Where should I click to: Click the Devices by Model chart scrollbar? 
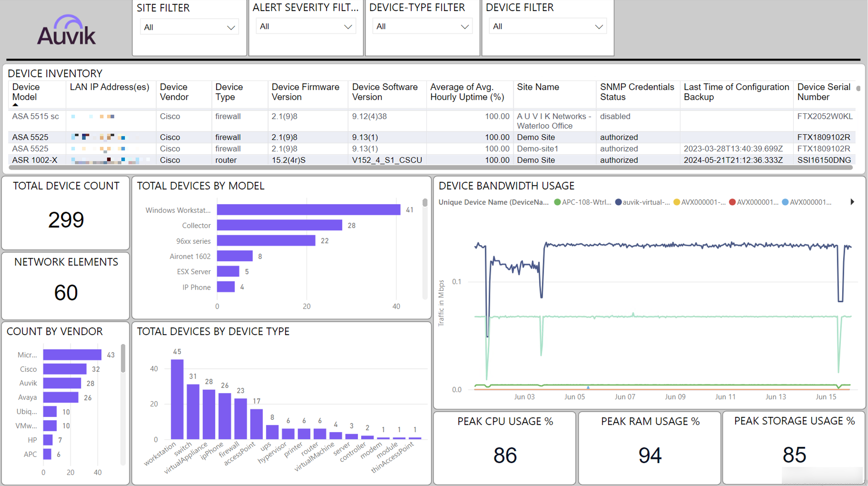click(425, 202)
